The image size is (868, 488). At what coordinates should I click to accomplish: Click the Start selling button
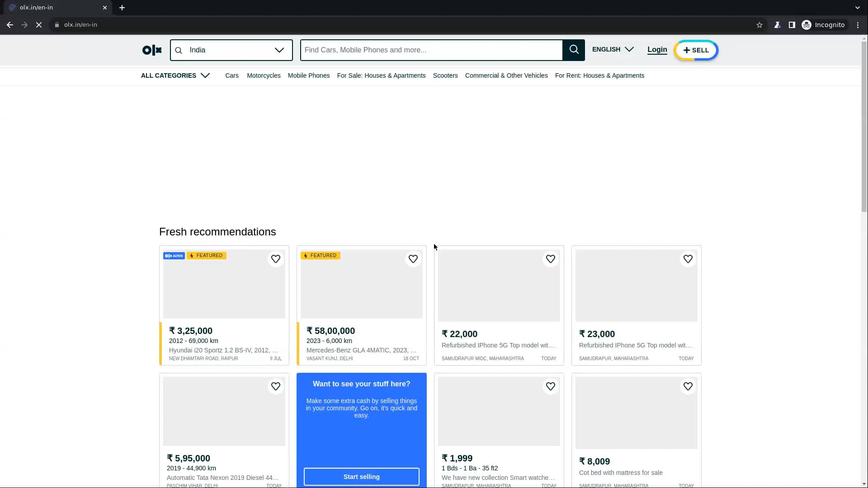[x=361, y=476]
